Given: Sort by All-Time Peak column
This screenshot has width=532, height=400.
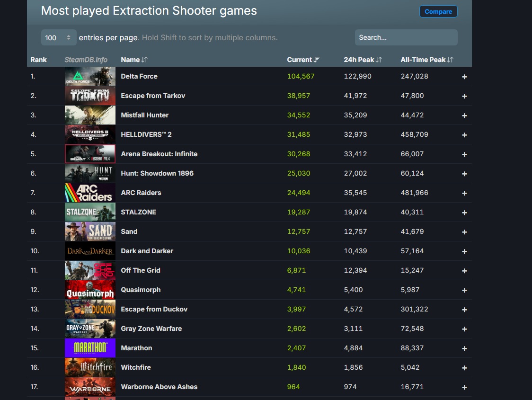Looking at the screenshot, I should tap(426, 60).
